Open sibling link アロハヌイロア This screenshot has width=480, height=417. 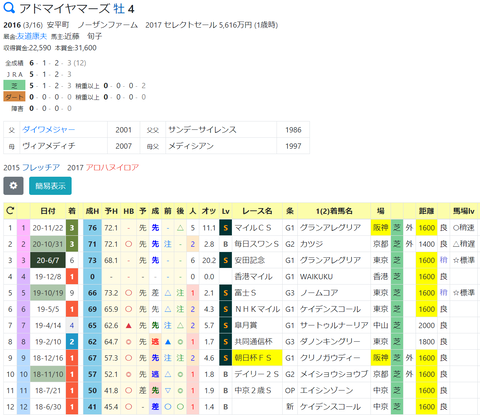(112, 167)
